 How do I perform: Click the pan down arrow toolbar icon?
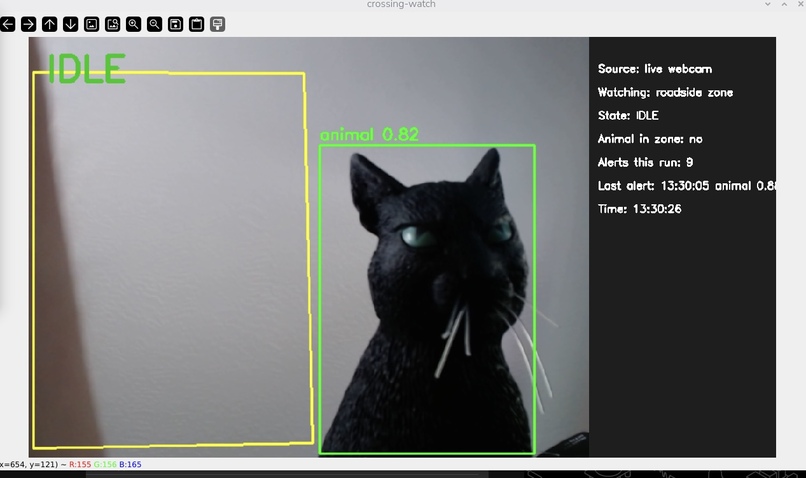tap(70, 24)
